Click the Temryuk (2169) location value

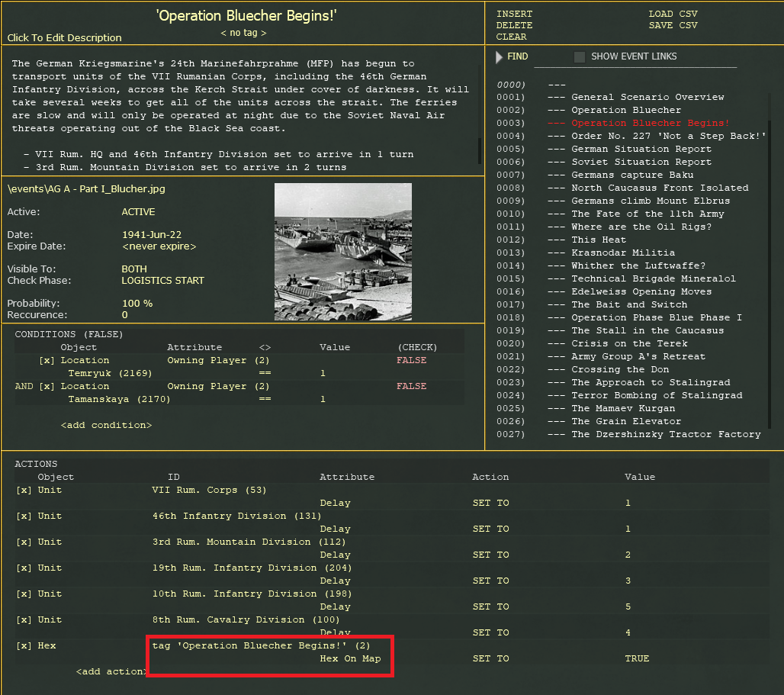click(x=110, y=374)
